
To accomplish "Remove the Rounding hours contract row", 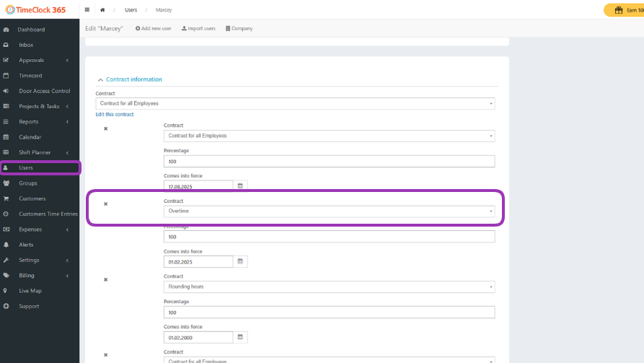I will point(106,279).
